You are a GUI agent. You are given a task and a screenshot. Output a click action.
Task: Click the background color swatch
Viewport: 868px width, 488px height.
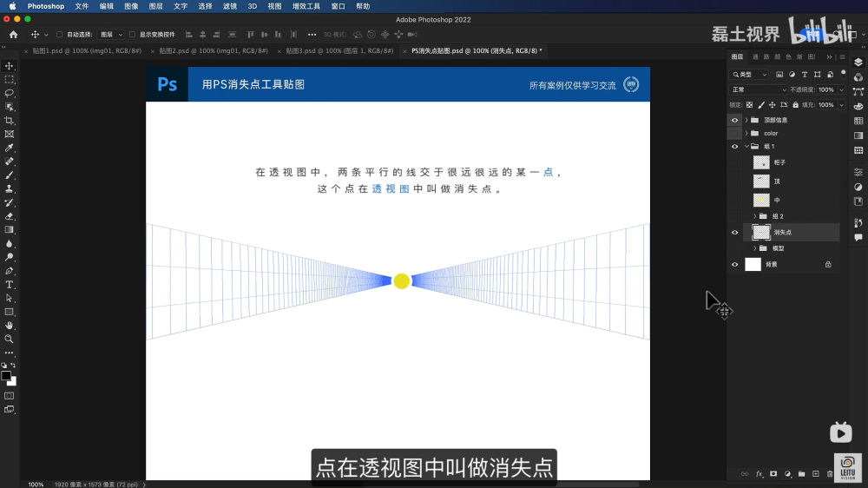[x=13, y=382]
